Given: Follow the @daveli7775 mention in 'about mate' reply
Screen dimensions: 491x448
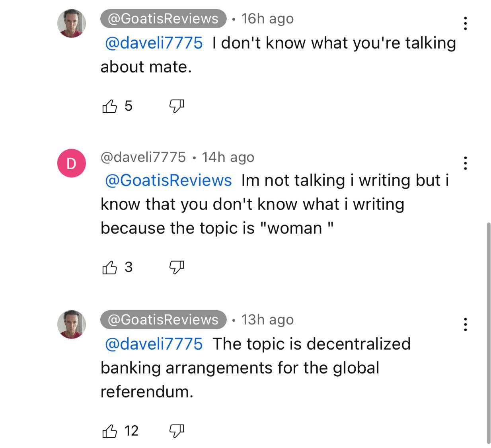Looking at the screenshot, I should point(154,43).
